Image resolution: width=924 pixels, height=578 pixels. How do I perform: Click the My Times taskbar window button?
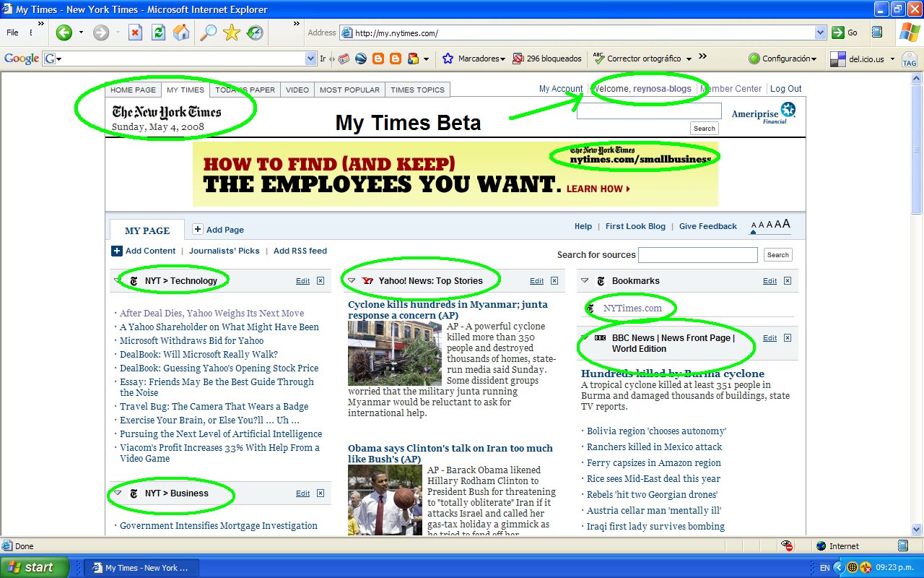[140, 568]
